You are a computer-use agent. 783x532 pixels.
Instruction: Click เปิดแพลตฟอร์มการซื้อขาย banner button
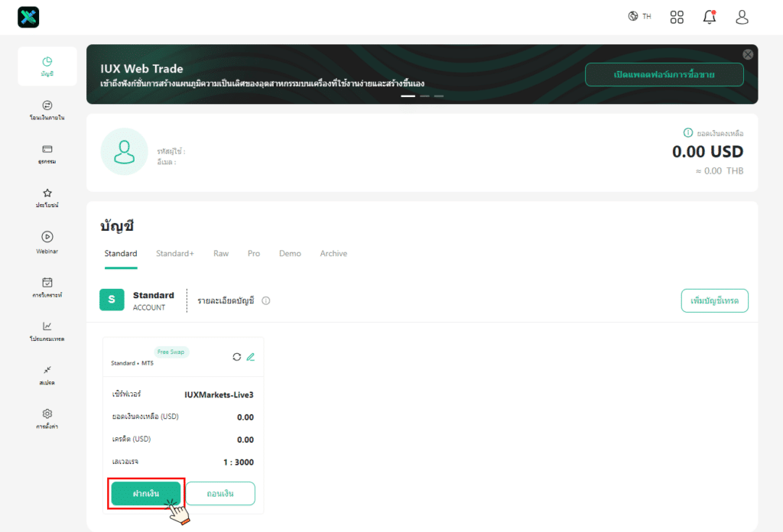[x=664, y=74]
